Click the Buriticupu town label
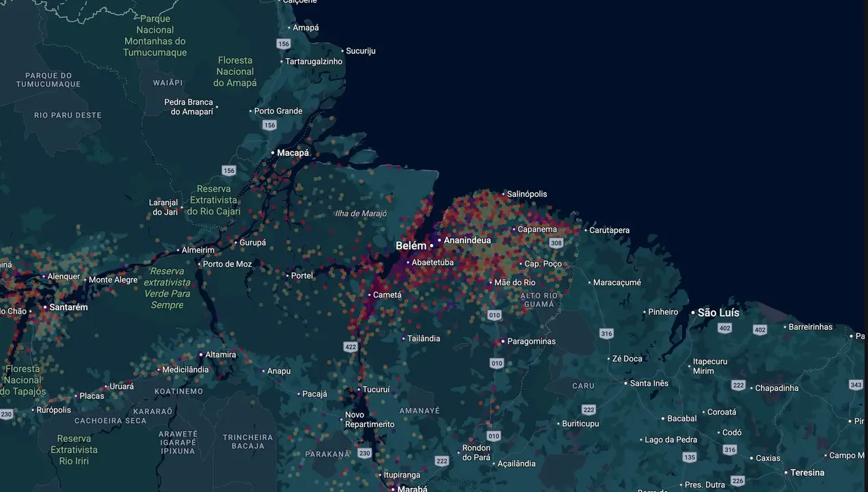Image resolution: width=868 pixels, height=492 pixels. pyautogui.click(x=580, y=424)
